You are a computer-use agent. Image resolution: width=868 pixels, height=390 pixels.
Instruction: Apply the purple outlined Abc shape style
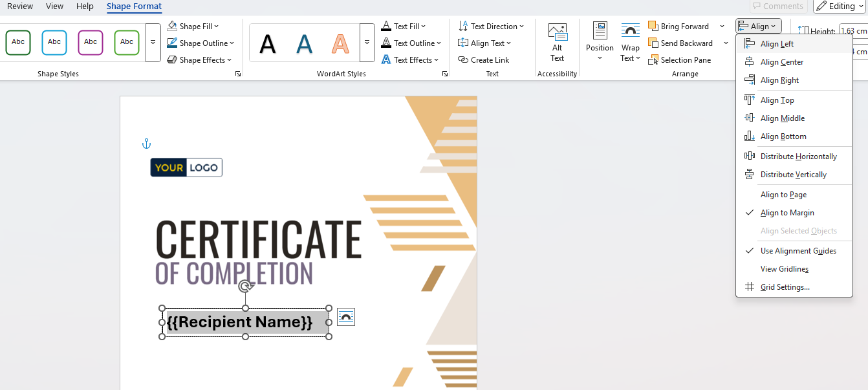tap(91, 43)
